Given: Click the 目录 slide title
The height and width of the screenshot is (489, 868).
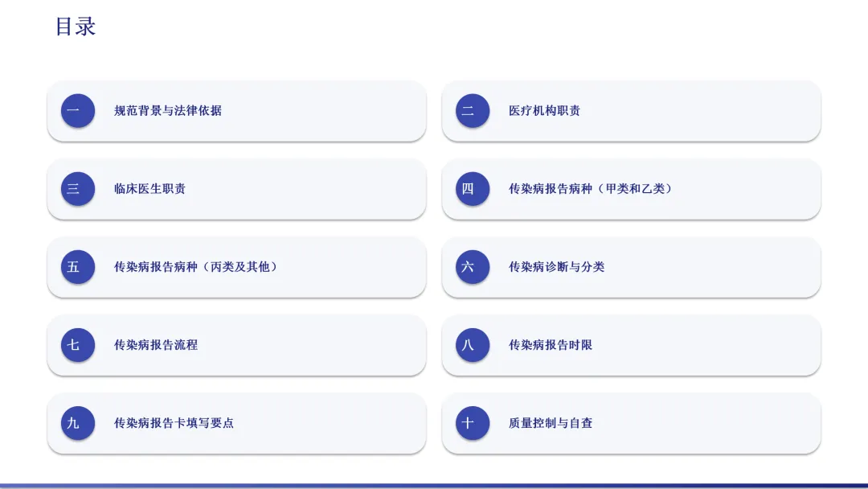Looking at the screenshot, I should click(x=76, y=27).
